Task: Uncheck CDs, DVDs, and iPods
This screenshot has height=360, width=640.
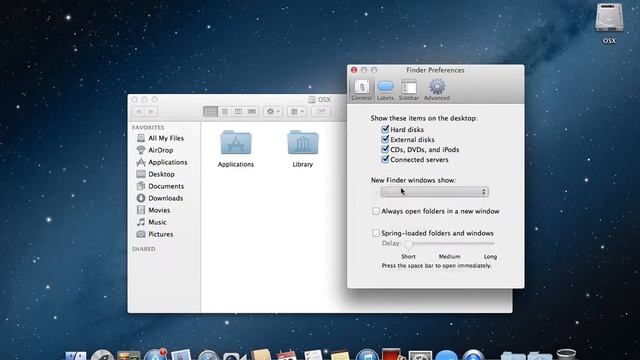Action: (385, 149)
